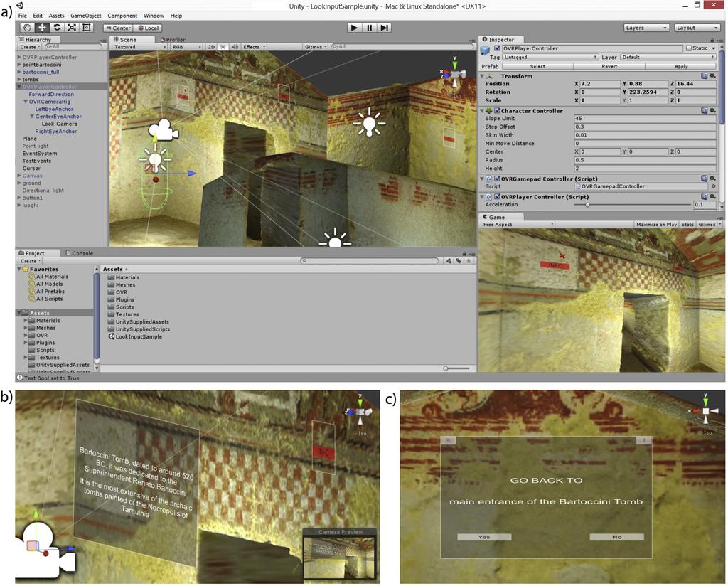Collapse the CenterEyeAnchor hierarchy item
Screen dimensions: 728x586
[32, 117]
